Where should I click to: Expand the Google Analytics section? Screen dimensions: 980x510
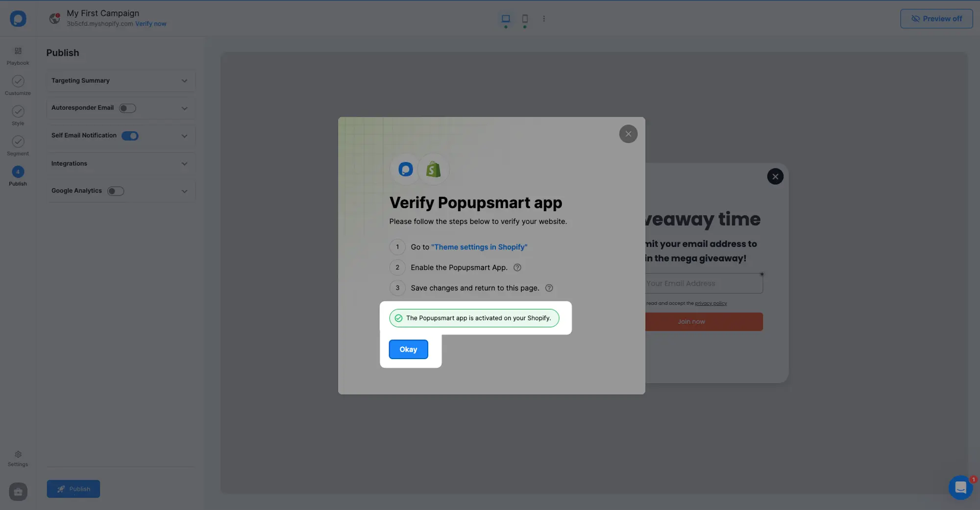click(x=184, y=191)
